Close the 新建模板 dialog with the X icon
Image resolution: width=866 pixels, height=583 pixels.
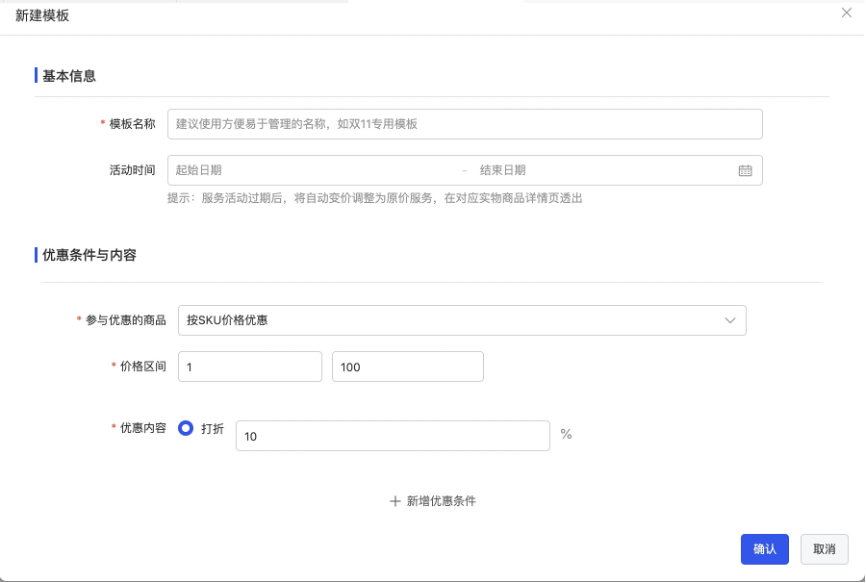(846, 13)
